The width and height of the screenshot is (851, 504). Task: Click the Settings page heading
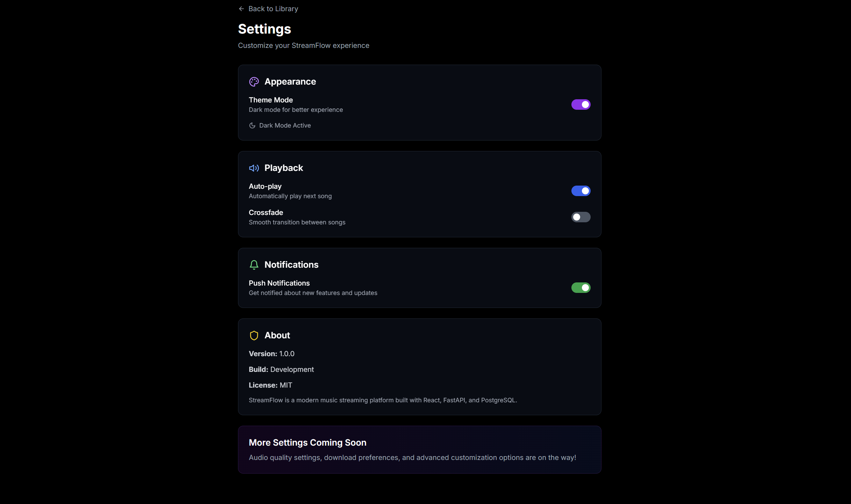click(264, 29)
